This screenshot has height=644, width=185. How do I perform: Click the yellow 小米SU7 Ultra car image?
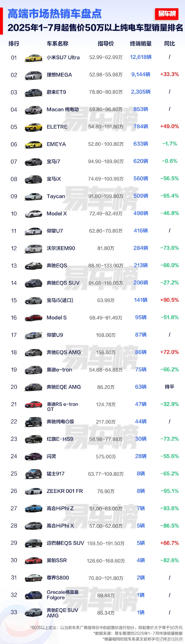click(x=34, y=58)
